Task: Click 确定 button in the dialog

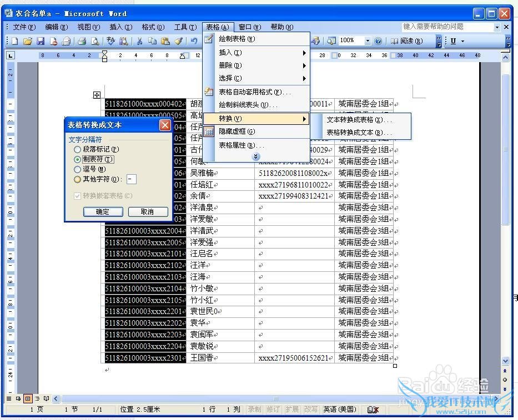Action: click(x=103, y=211)
